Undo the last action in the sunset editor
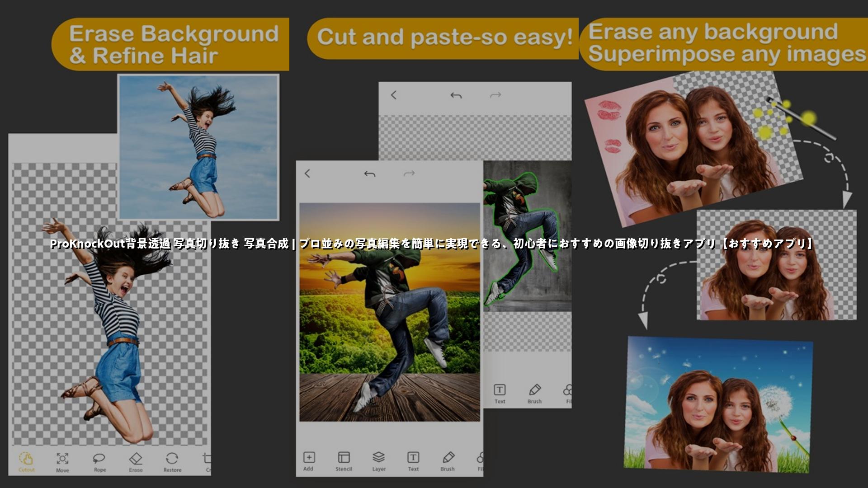The width and height of the screenshot is (868, 488). tap(370, 174)
